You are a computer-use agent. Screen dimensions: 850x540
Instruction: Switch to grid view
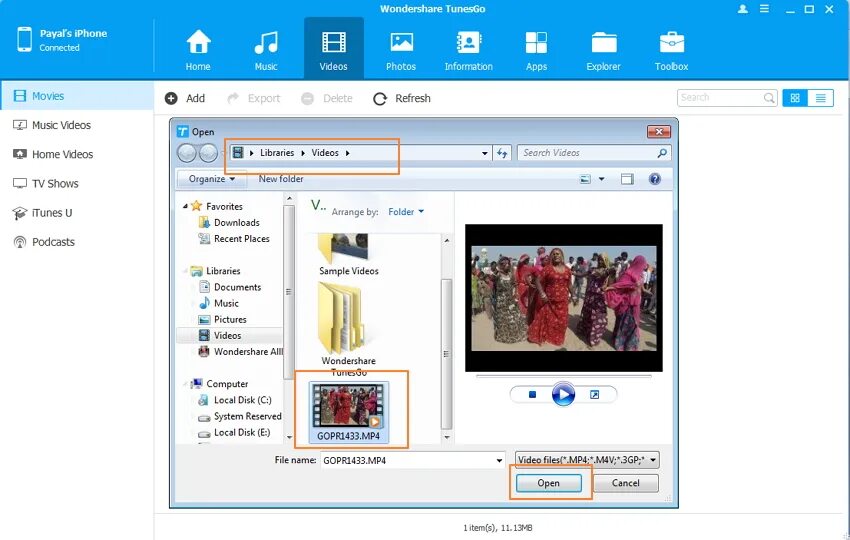[795, 98]
